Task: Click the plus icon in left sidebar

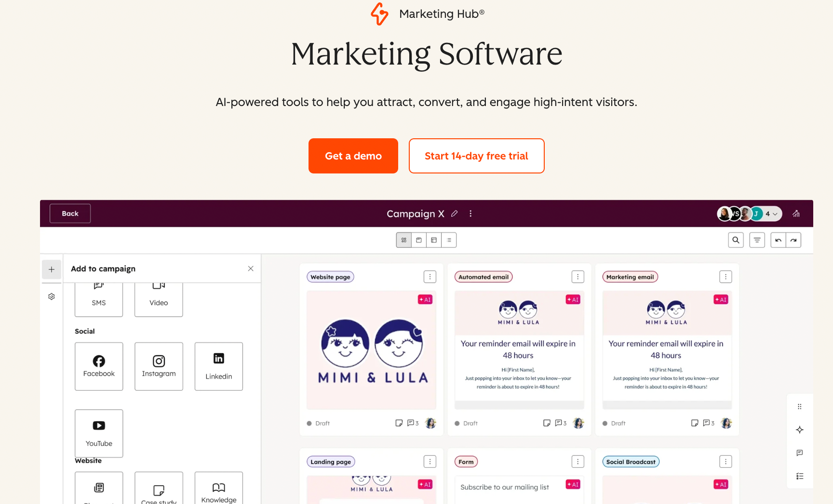Action: [52, 269]
